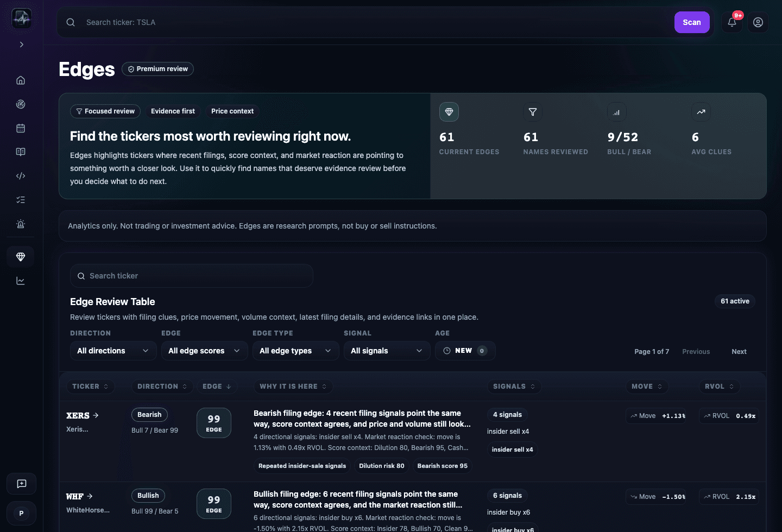
Task: Sort by the TICKER column header
Action: pyautogui.click(x=90, y=387)
